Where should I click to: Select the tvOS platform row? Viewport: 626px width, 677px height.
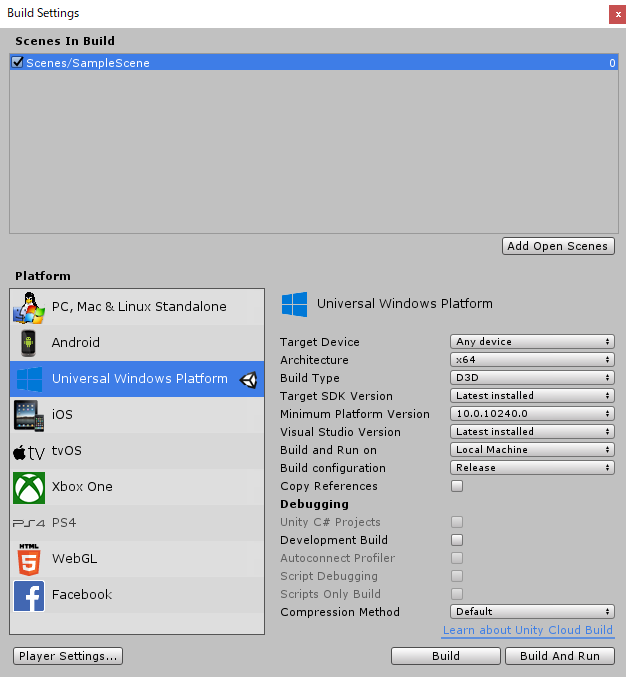[x=137, y=451]
